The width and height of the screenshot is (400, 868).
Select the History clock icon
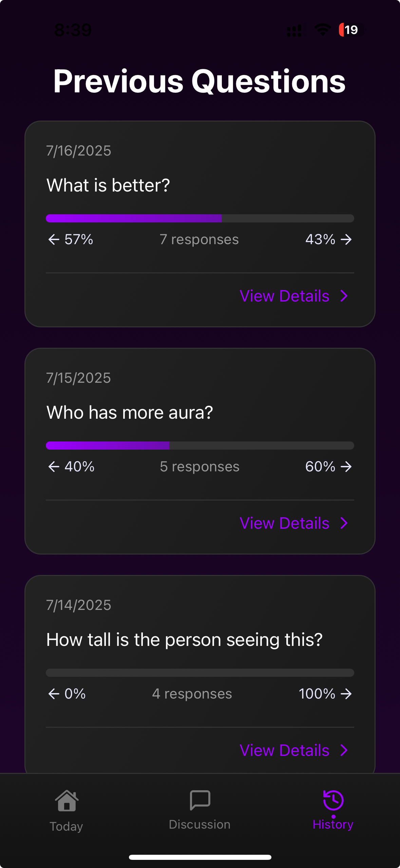[333, 800]
